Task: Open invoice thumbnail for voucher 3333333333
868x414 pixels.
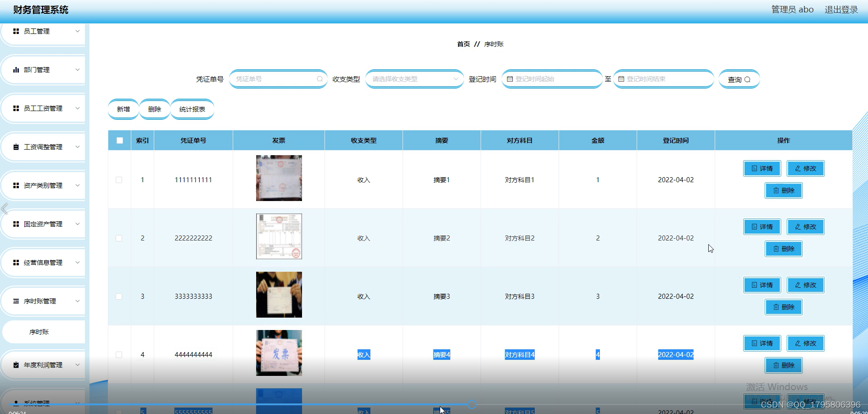Action: [x=279, y=295]
